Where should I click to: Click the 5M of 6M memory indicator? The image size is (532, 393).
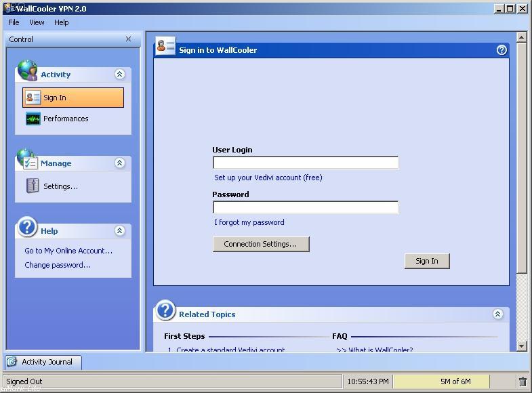click(x=442, y=381)
